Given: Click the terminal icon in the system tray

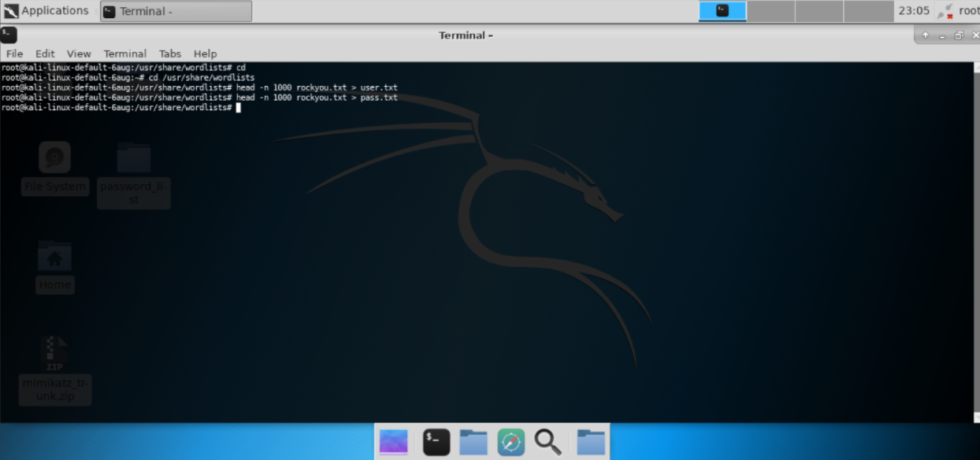Looking at the screenshot, I should pos(722,10).
